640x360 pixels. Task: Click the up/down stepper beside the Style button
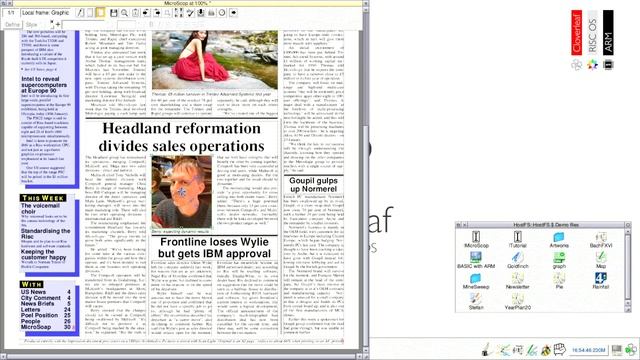coord(52,24)
